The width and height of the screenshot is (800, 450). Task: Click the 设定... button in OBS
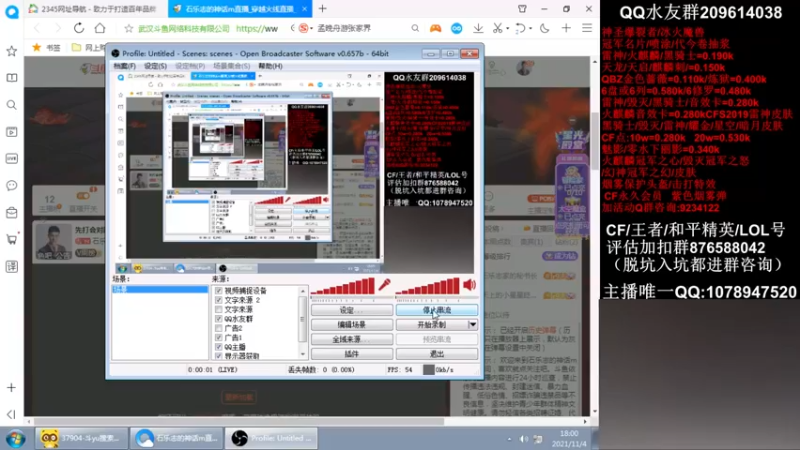tap(352, 310)
